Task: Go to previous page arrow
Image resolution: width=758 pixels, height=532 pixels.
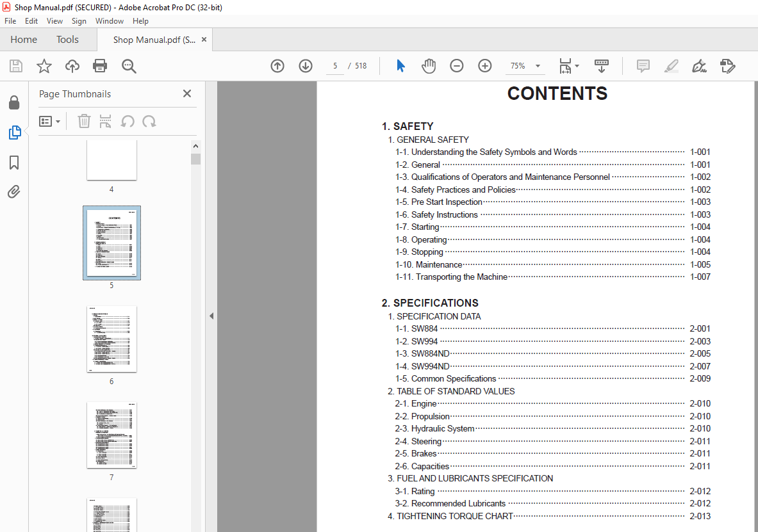Action: point(277,66)
